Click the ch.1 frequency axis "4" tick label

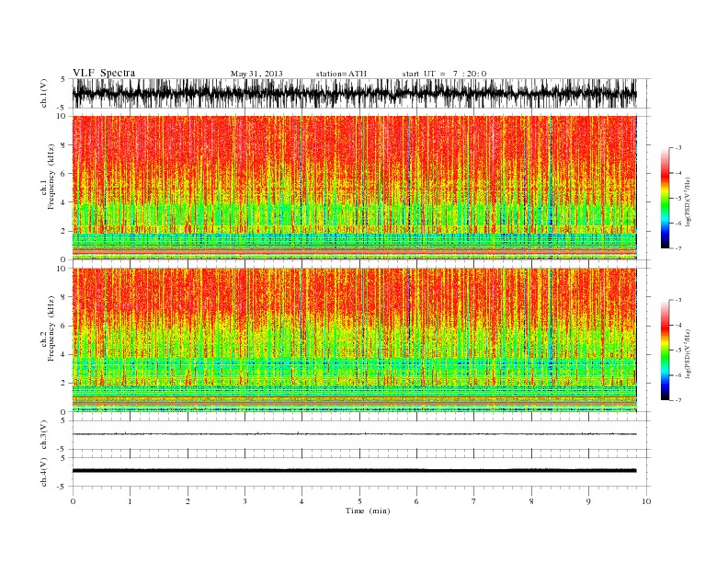tap(64, 202)
